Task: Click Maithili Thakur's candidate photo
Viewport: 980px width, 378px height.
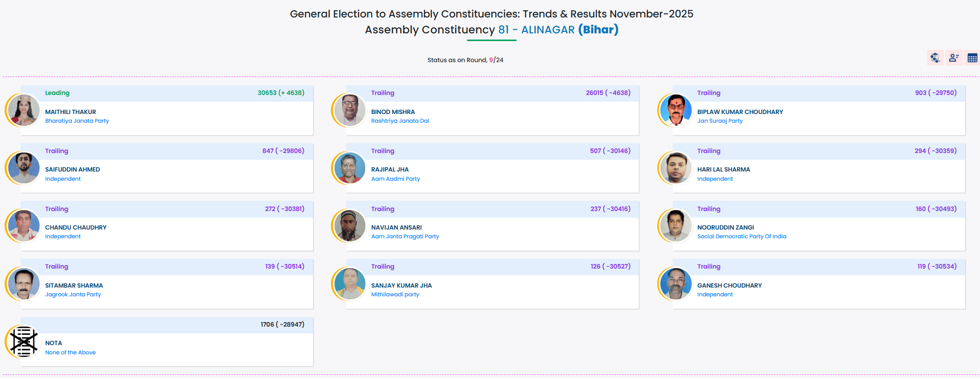Action: (24, 110)
